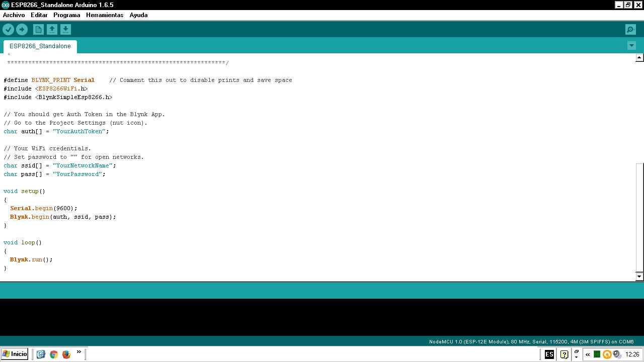Open the tab options dropdown arrow
The image size is (644, 362).
tap(631, 46)
